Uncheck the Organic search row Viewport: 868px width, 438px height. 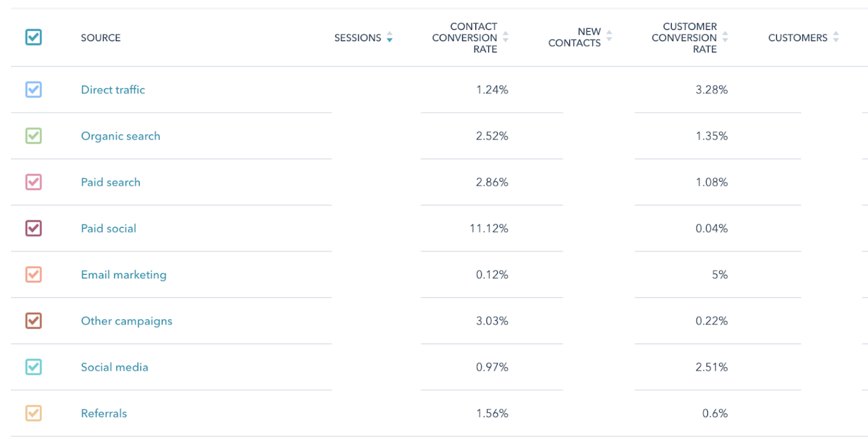[33, 136]
